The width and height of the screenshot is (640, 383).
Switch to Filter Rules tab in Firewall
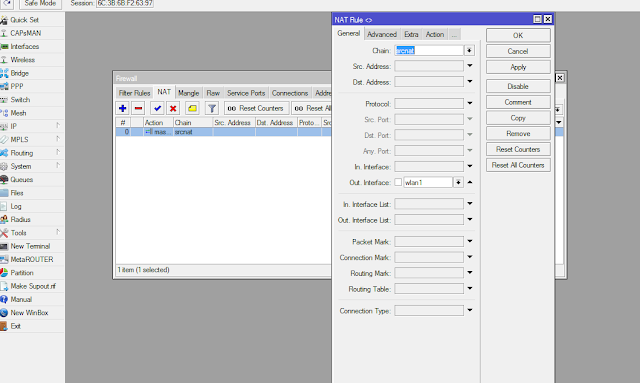coord(134,93)
